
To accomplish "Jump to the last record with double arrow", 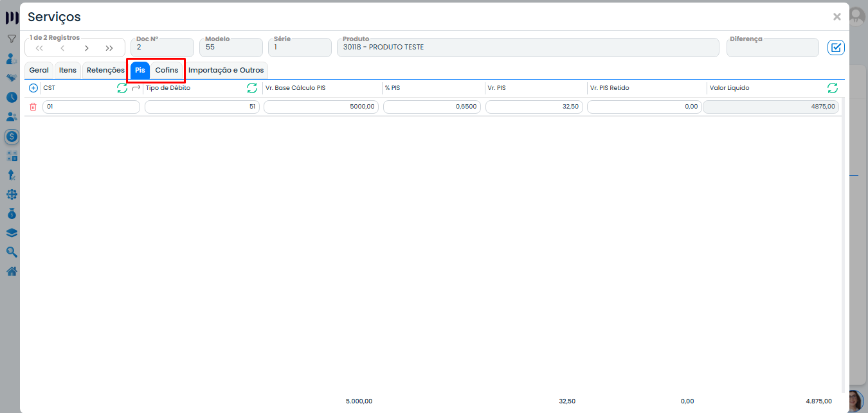I will coord(109,48).
